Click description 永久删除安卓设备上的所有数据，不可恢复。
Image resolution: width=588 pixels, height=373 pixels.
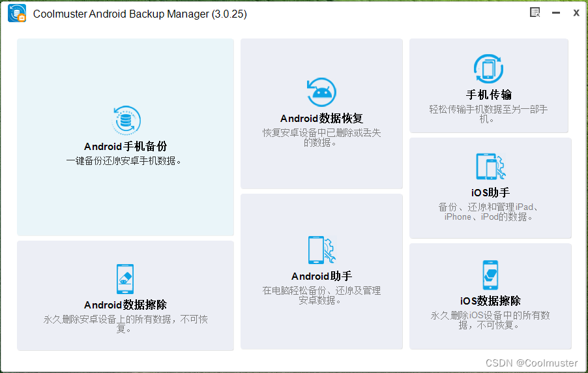[x=125, y=324]
